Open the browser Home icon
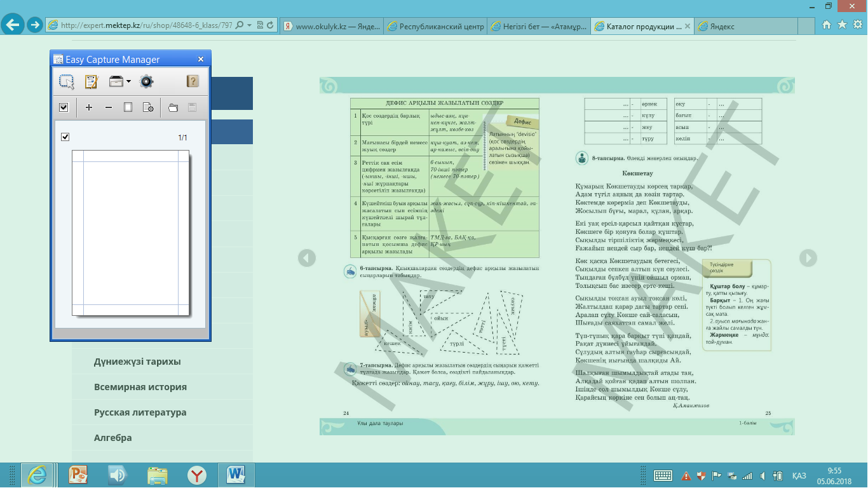 pos(827,25)
